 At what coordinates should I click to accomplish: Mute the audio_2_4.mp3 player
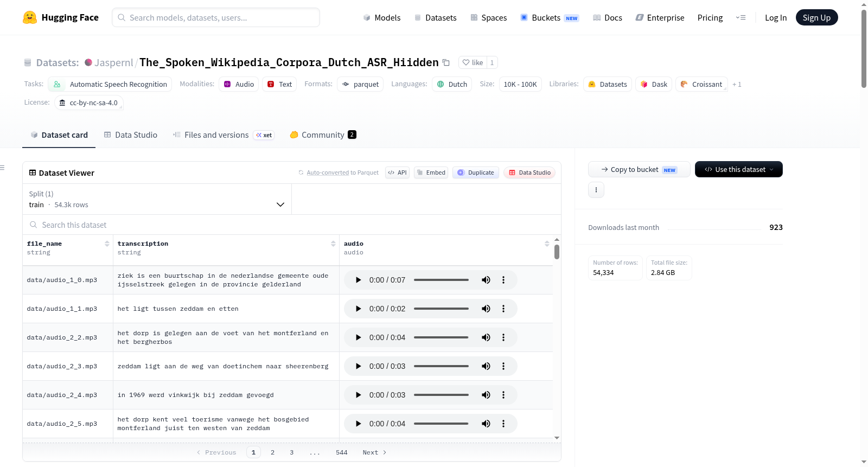click(486, 395)
